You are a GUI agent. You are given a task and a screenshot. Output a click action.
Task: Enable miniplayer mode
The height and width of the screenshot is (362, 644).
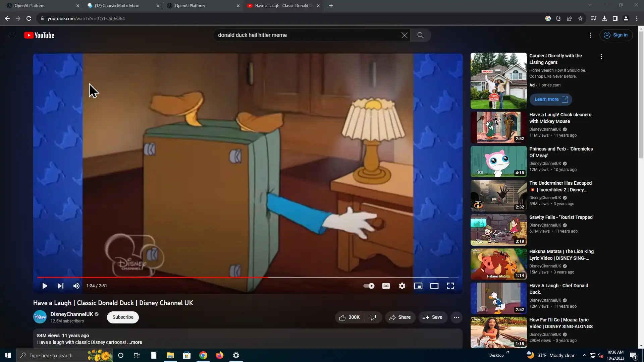(418, 286)
